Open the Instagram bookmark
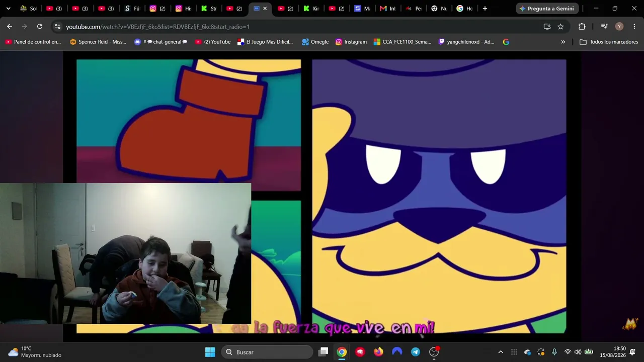This screenshot has height=362, width=644. point(351,42)
